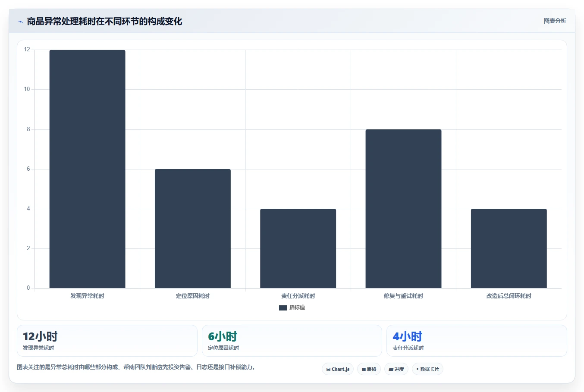Click the icon inside the 表格 chip
Image resolution: width=584 pixels, height=392 pixels.
point(364,369)
